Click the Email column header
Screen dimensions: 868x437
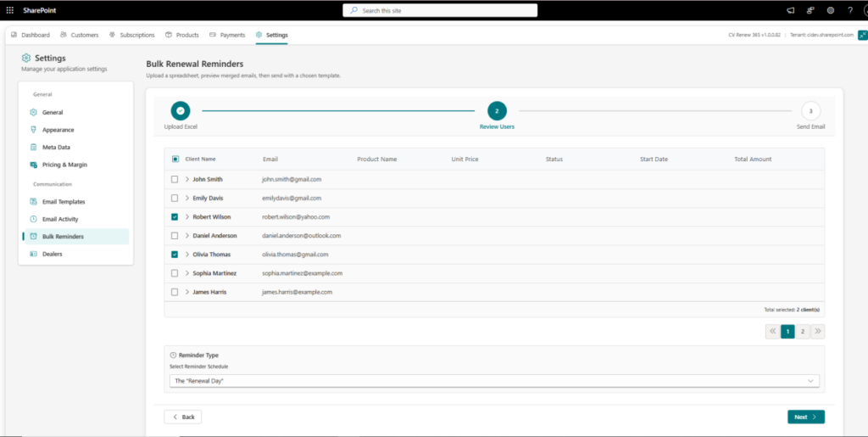pos(270,160)
